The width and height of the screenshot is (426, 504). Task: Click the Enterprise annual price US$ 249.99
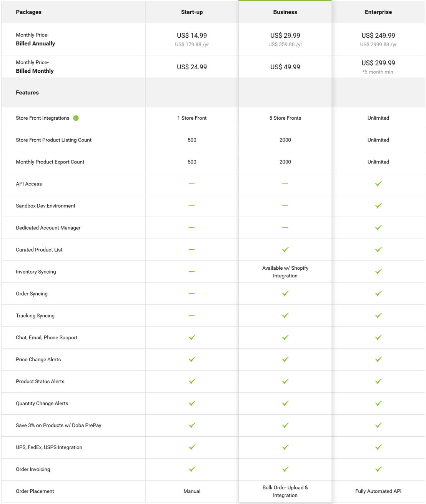coord(378,35)
